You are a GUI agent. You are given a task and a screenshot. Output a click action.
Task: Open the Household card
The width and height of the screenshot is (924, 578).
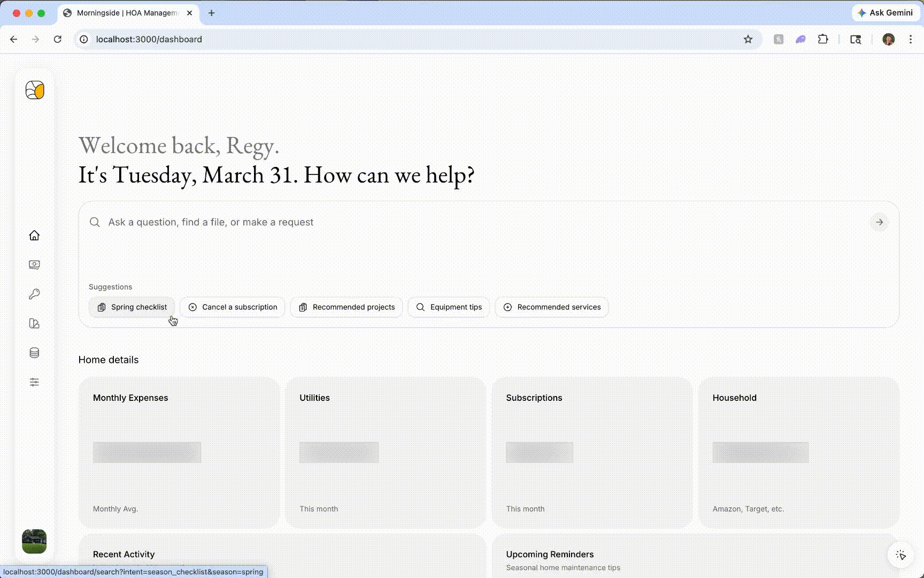tap(798, 453)
